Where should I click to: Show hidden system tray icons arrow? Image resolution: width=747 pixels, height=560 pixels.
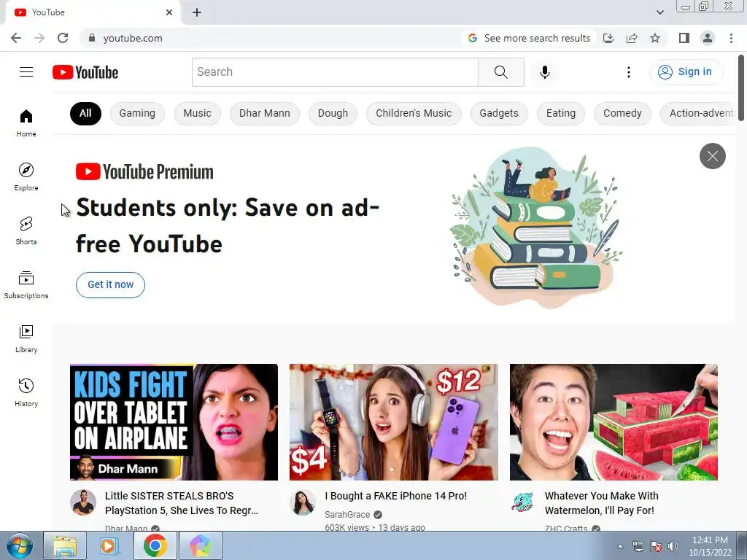620,546
